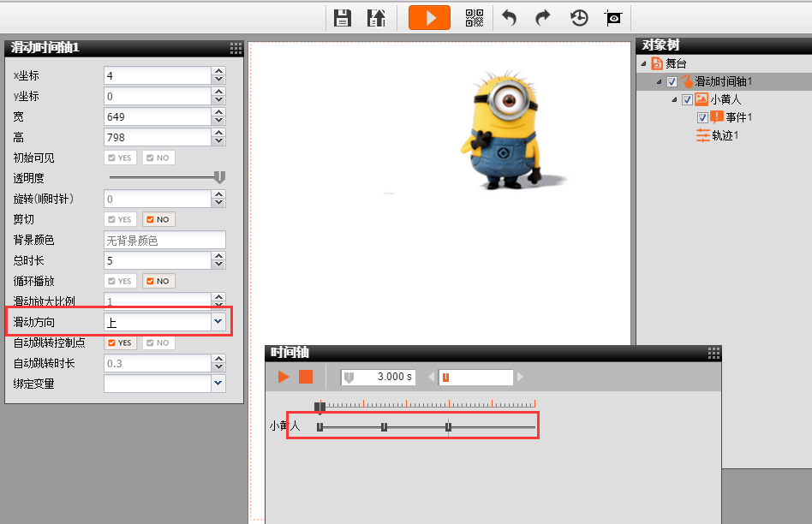The image size is (812, 524).
Task: Select the first keyframe on 小黄人 track
Action: [x=320, y=427]
